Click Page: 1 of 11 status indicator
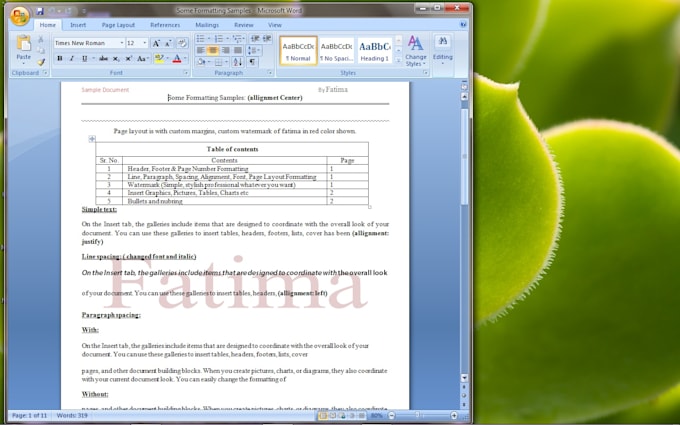Image resolution: width=680 pixels, height=425 pixels. pyautogui.click(x=29, y=415)
